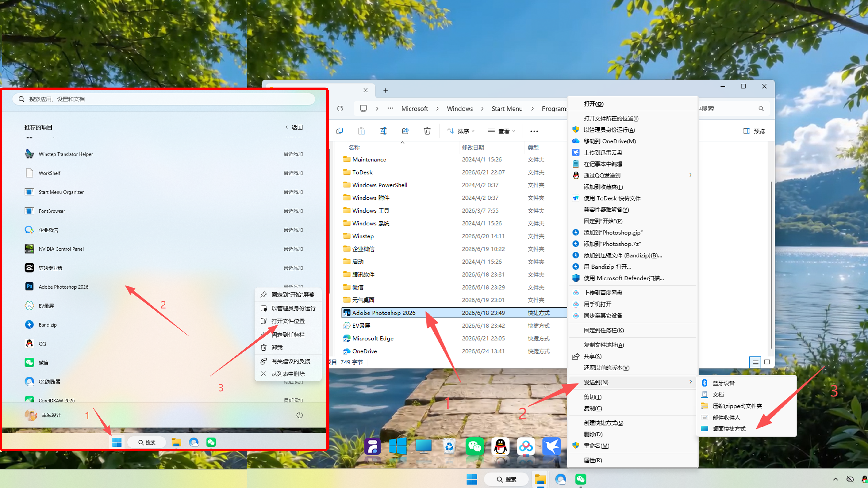This screenshot has height=488, width=868.
Task: Open 剪映专业版 from the Start menu list
Action: 164,268
